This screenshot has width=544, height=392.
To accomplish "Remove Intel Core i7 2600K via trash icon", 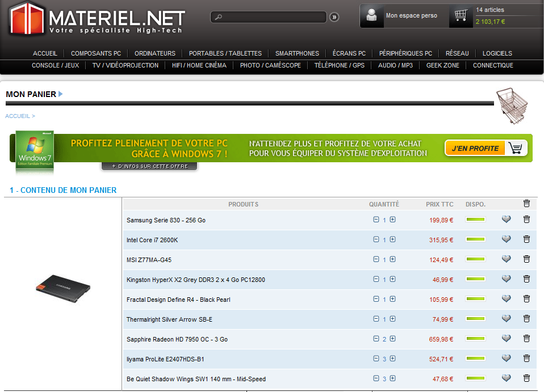I will tap(526, 239).
